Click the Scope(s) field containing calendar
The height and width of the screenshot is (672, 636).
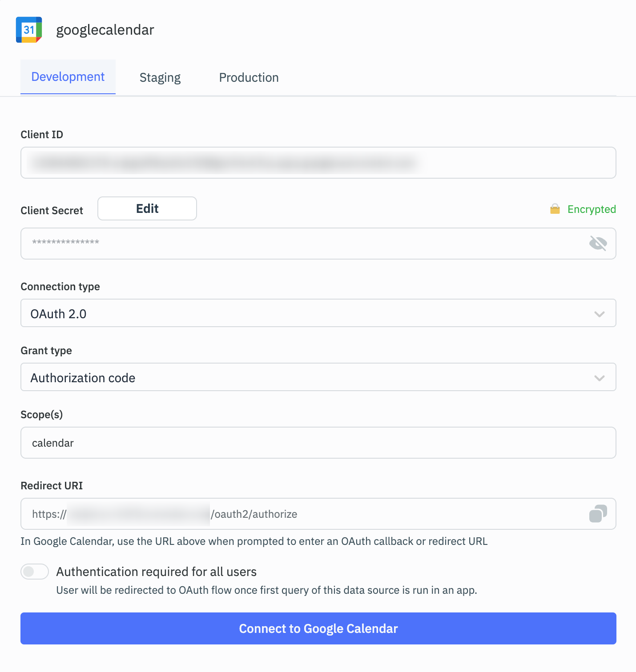coord(318,443)
